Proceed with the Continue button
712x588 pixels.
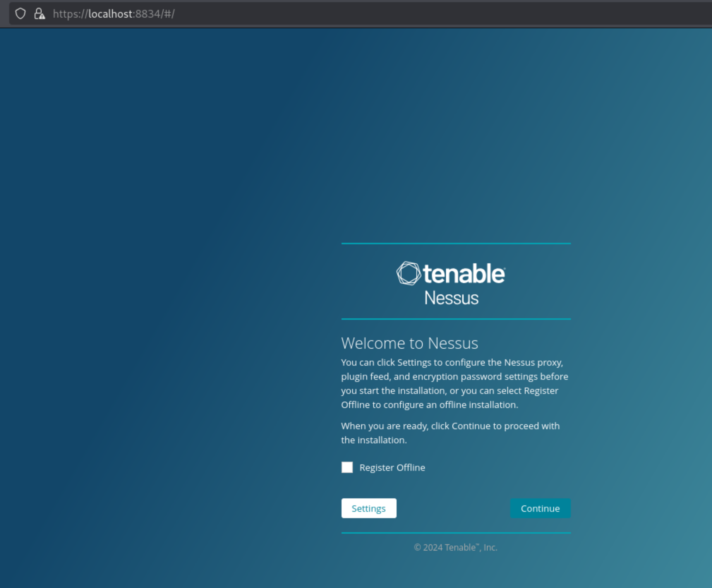coord(540,508)
